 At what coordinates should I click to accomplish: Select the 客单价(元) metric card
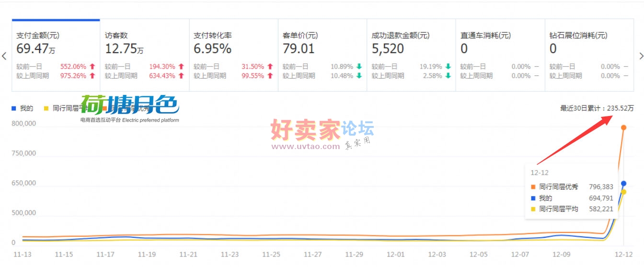322,55
